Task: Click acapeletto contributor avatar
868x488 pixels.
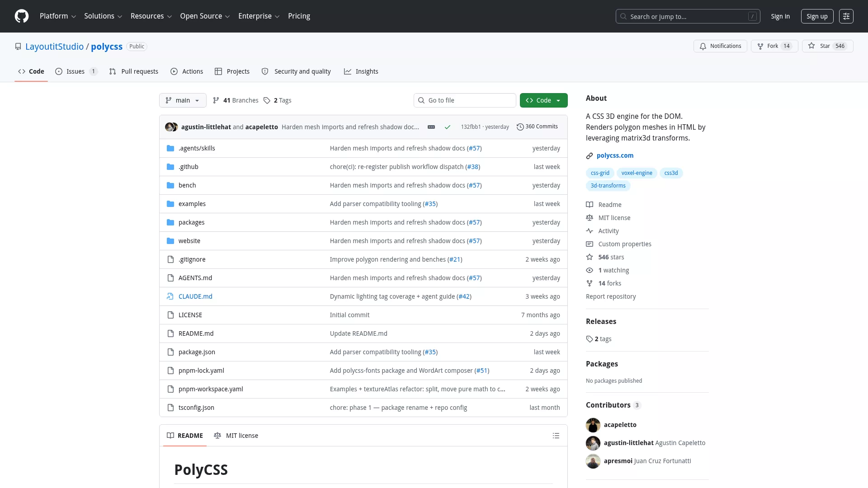Action: coord(593,425)
